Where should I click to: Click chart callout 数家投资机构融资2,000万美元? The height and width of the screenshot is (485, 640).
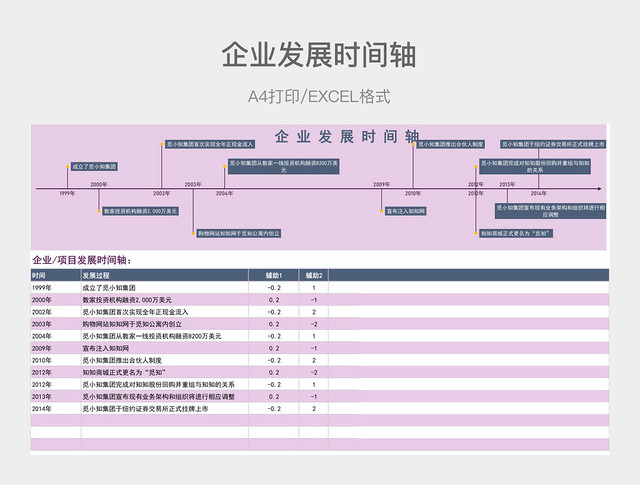pyautogui.click(x=140, y=211)
